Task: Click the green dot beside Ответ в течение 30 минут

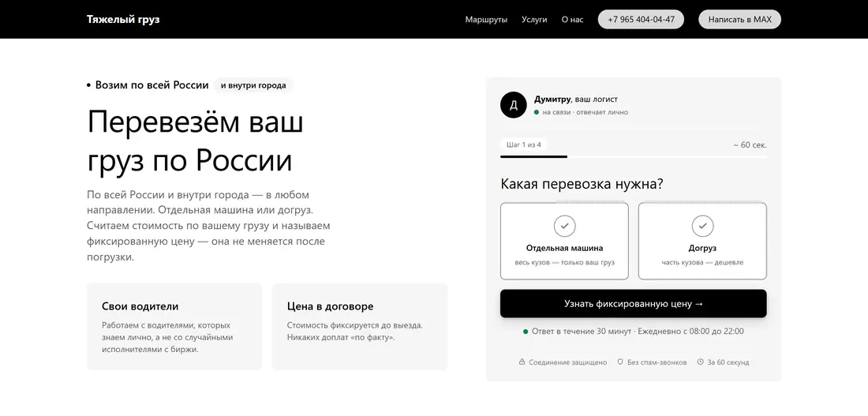Action: point(526,332)
